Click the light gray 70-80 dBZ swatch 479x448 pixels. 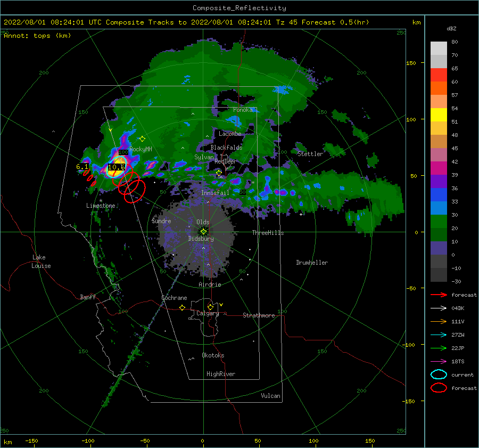point(439,48)
